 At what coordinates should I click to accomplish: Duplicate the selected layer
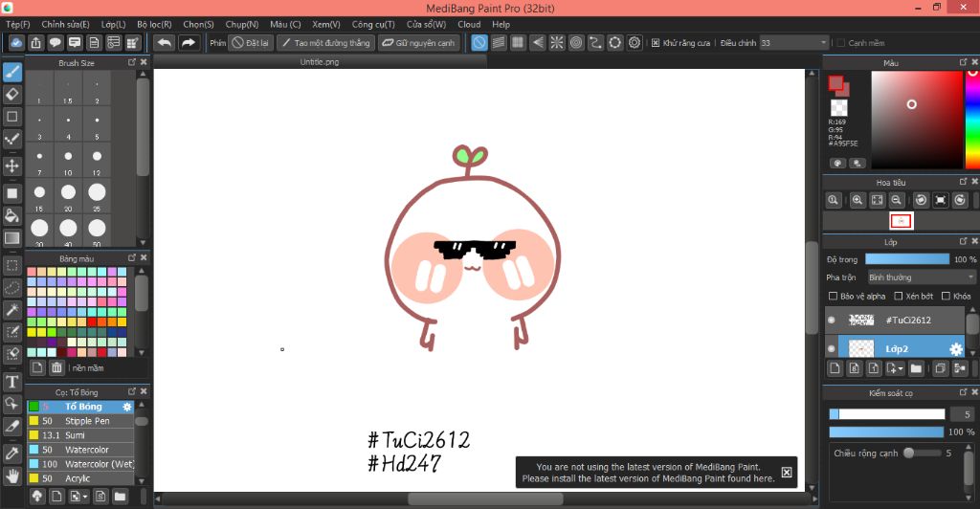click(940, 368)
